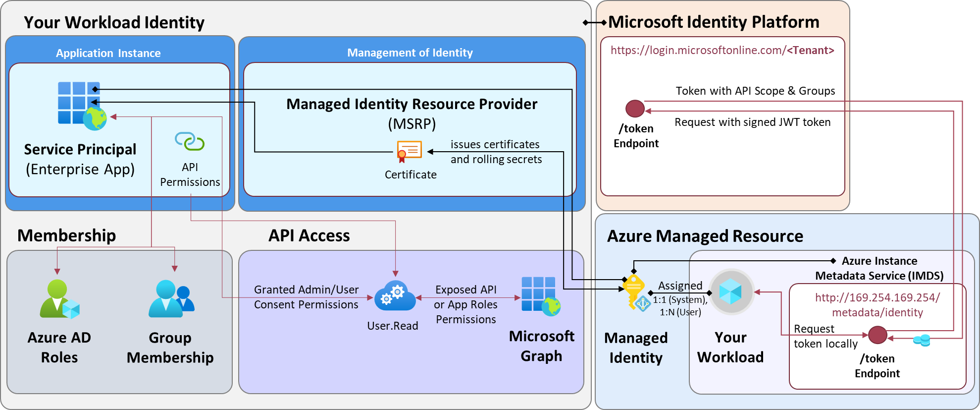Click the 'Managed Identity' label

point(636,348)
